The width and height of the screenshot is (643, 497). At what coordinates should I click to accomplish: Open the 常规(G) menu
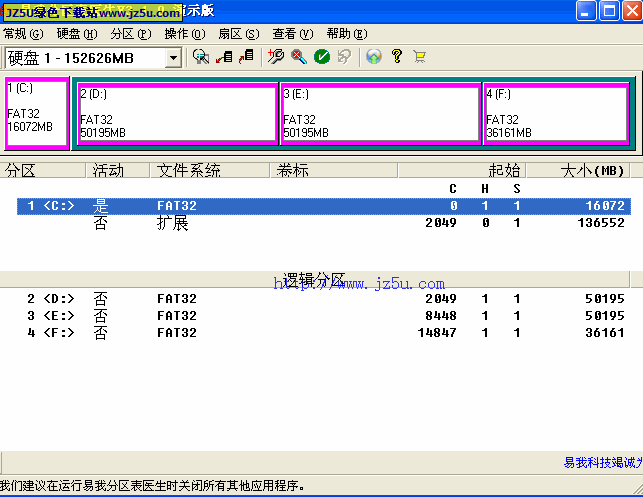click(x=23, y=34)
